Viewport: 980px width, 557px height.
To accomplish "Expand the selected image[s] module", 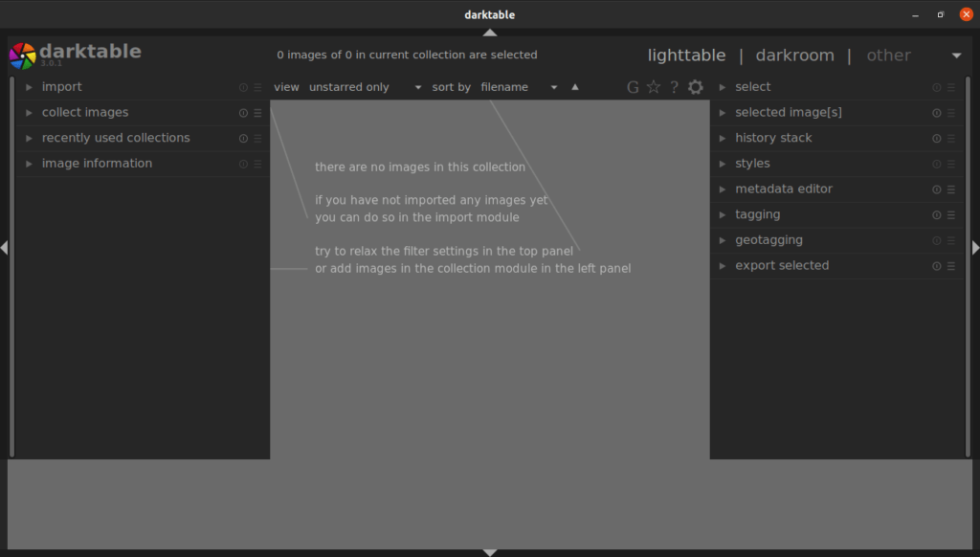I will click(x=722, y=113).
